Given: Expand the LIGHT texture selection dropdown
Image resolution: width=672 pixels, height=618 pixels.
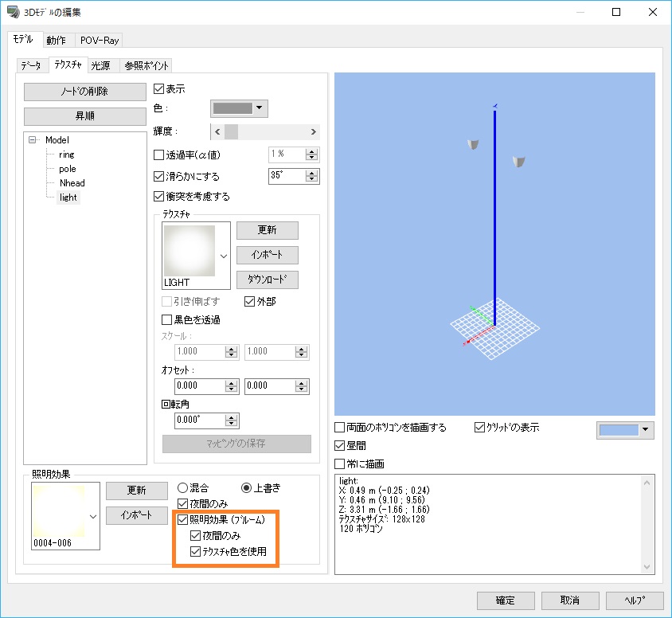Looking at the screenshot, I should (223, 256).
